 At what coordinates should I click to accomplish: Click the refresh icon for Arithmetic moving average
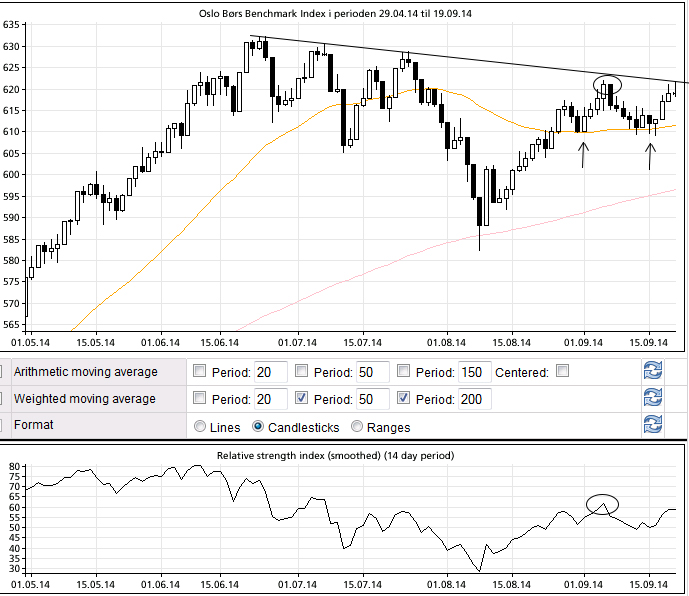pos(652,372)
